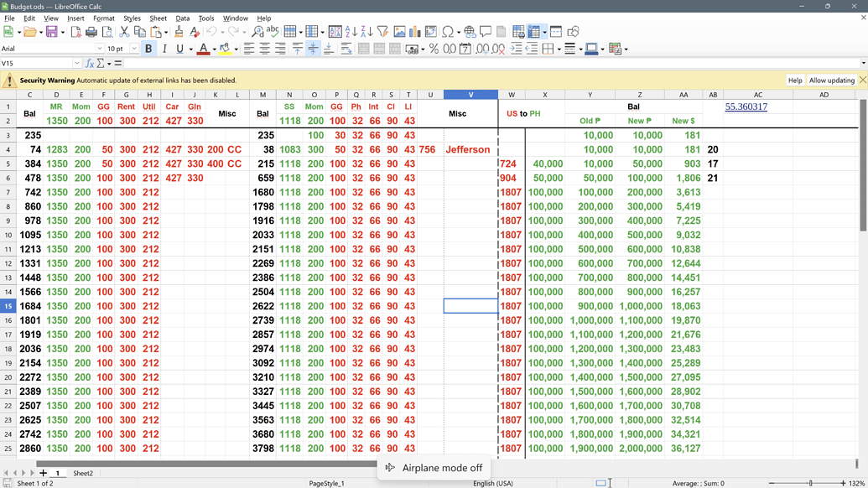Expand the font size dropdown

pyautogui.click(x=134, y=49)
